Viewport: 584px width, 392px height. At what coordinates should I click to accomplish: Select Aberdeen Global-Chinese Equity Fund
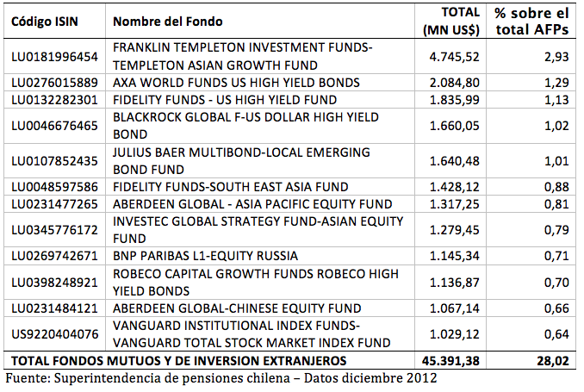click(x=225, y=308)
